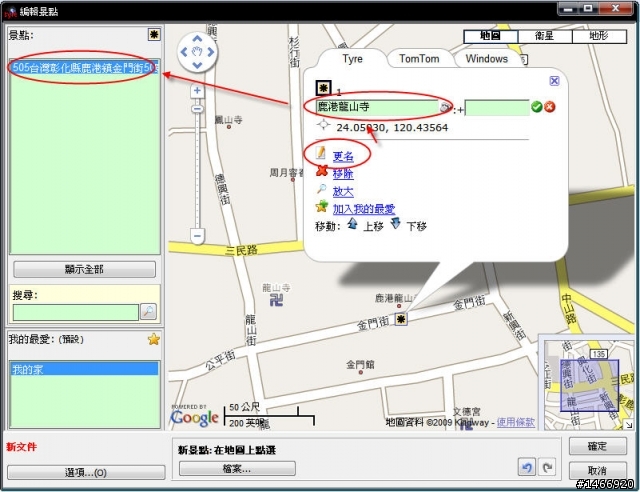Click waypoint symbol icon in the balloon
The width and height of the screenshot is (640, 492).
coord(323,88)
